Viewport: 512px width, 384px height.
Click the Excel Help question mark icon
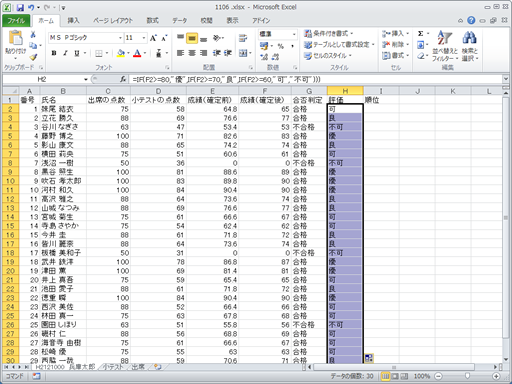point(471,21)
